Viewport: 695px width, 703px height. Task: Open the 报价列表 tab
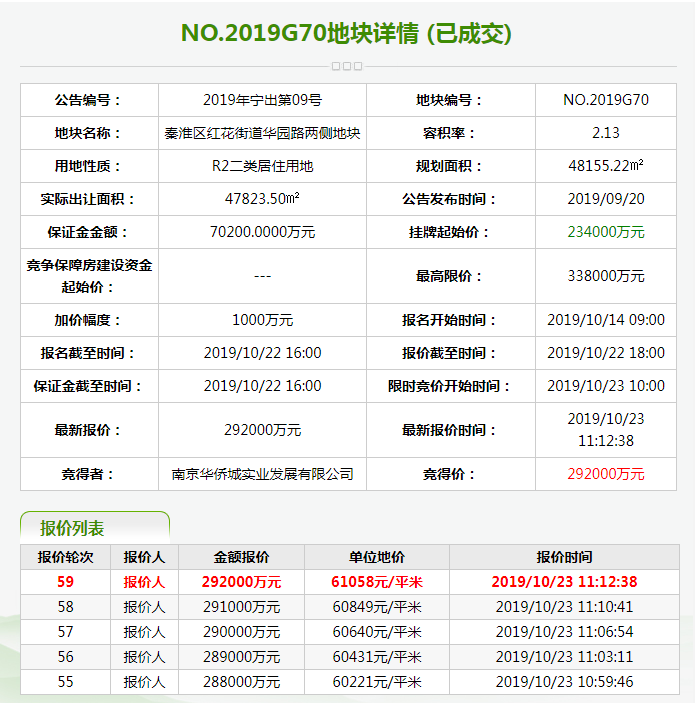[95, 528]
